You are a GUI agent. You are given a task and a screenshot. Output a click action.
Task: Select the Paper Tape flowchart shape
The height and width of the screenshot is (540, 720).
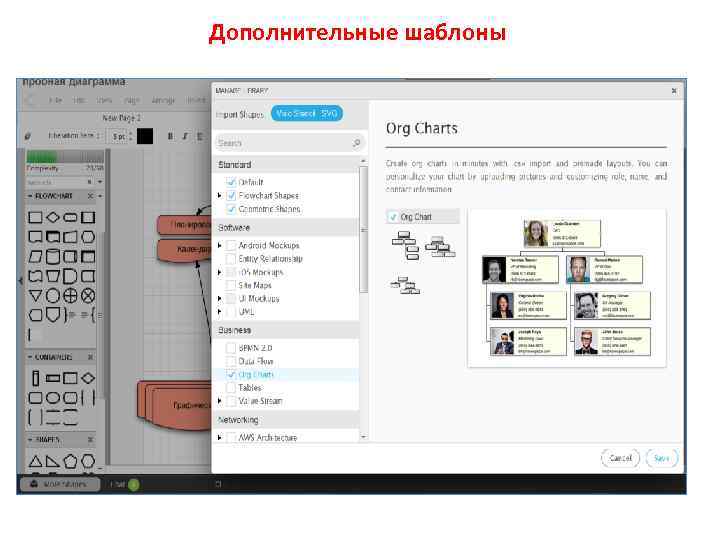click(x=35, y=276)
